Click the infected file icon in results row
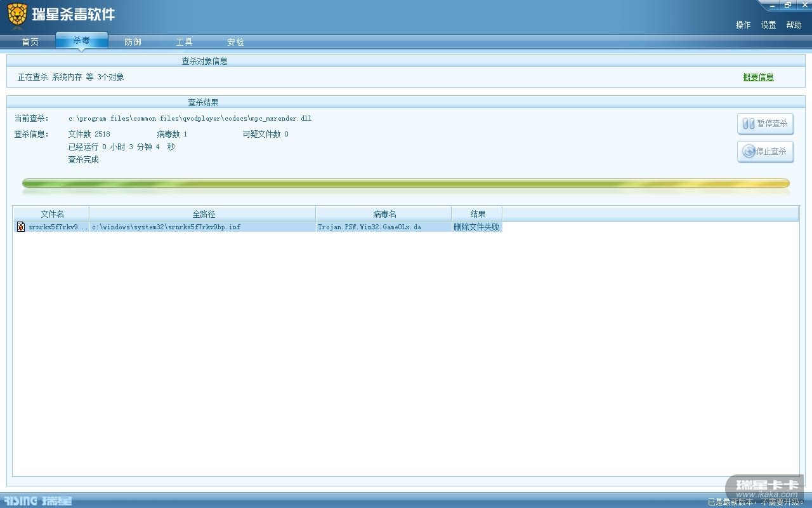The height and width of the screenshot is (508, 812). coord(21,227)
